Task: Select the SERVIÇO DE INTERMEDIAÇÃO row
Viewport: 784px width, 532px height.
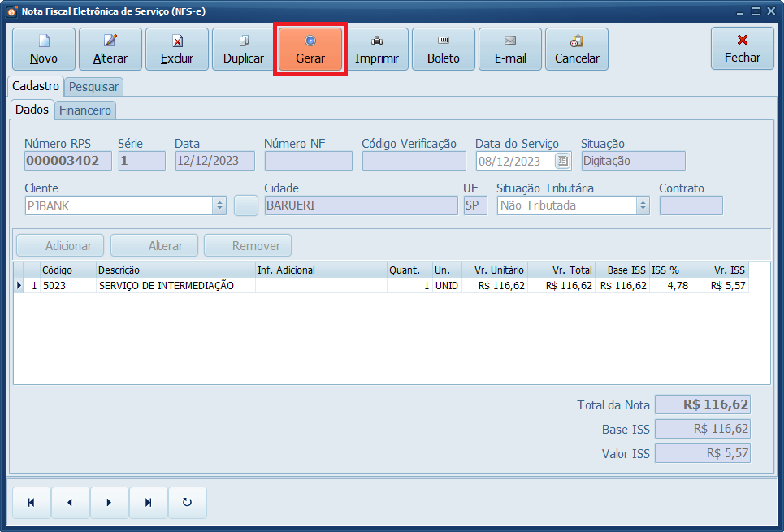Action: [x=166, y=286]
